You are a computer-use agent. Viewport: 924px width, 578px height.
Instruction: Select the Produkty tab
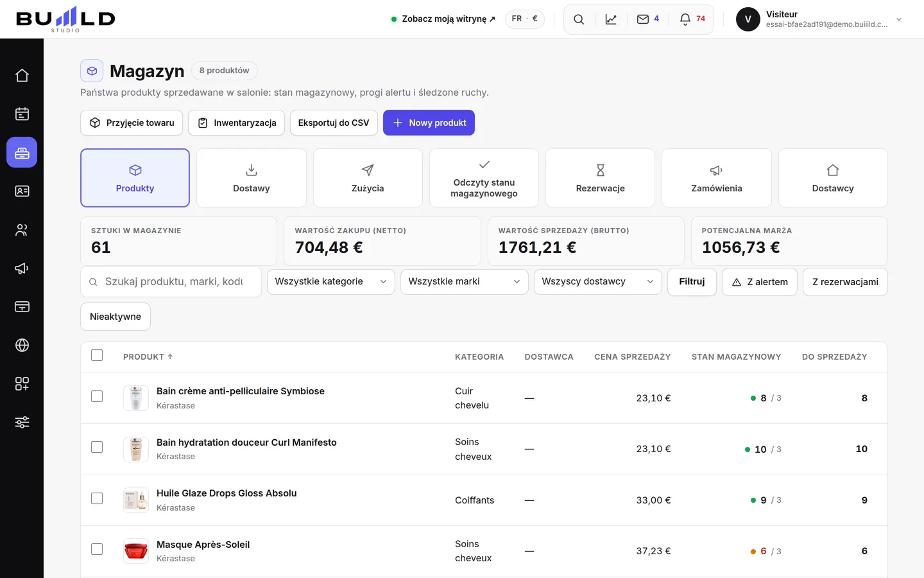click(x=135, y=178)
